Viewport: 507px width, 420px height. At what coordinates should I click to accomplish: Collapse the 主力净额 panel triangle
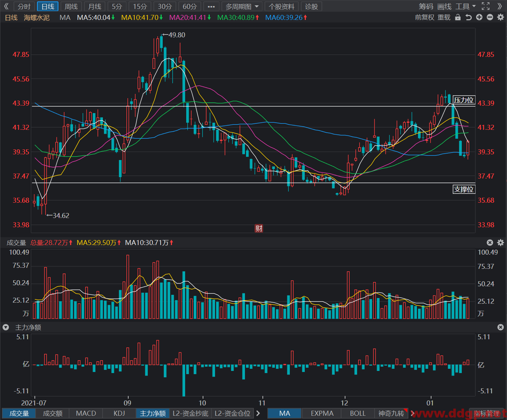point(6,327)
